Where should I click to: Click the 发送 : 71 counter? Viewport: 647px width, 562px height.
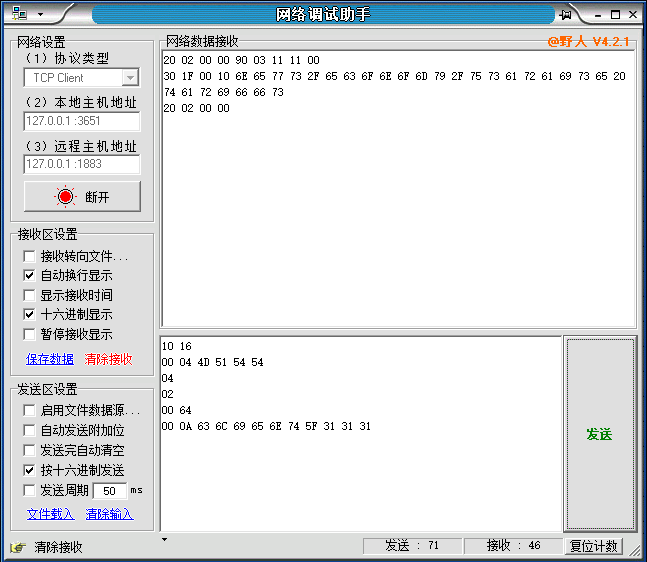click(412, 546)
